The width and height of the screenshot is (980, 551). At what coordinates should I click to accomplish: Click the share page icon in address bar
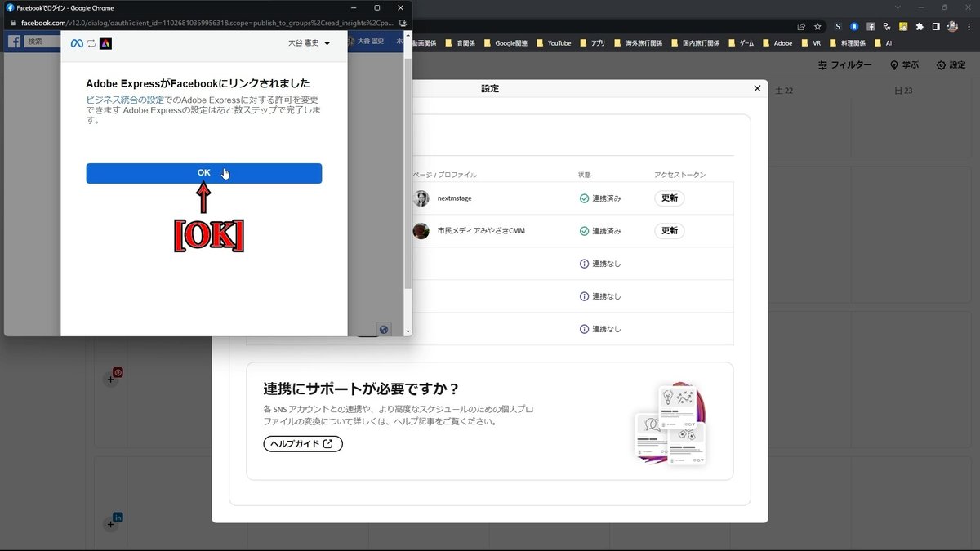[x=801, y=26]
